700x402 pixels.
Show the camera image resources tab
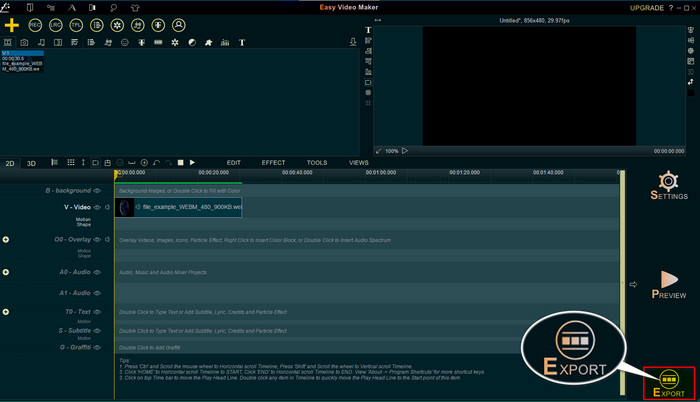(24, 42)
